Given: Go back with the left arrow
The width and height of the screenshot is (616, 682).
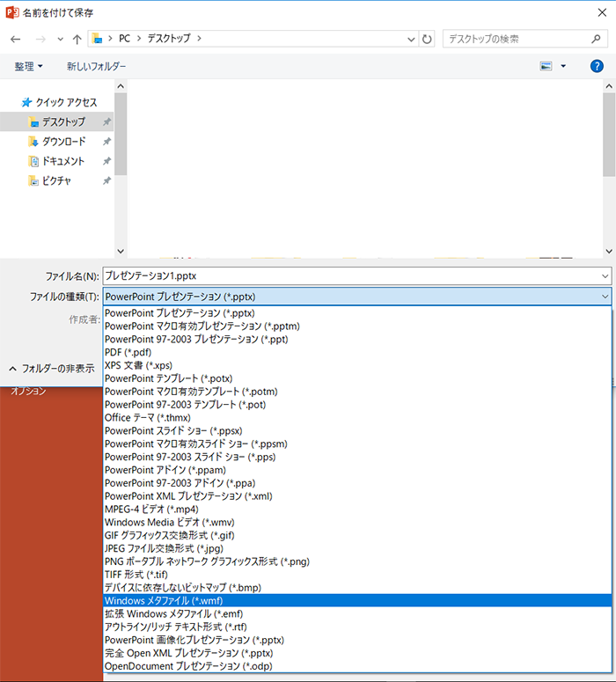Looking at the screenshot, I should (16, 39).
